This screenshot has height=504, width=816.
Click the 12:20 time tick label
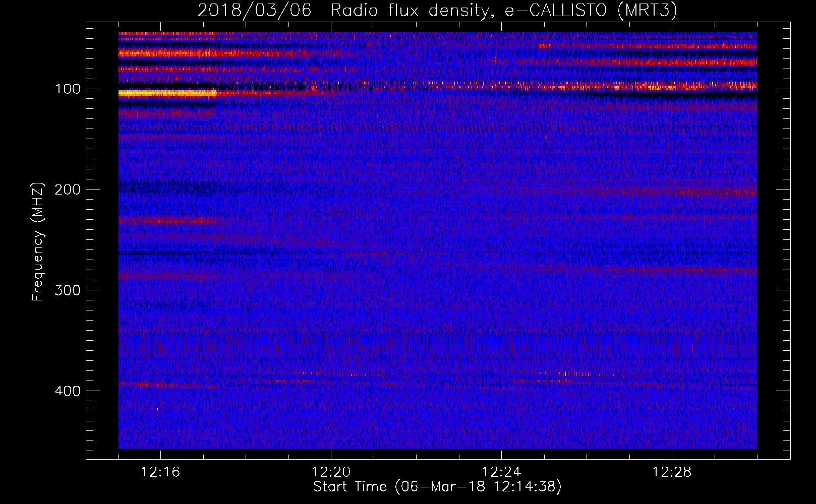pyautogui.click(x=331, y=472)
